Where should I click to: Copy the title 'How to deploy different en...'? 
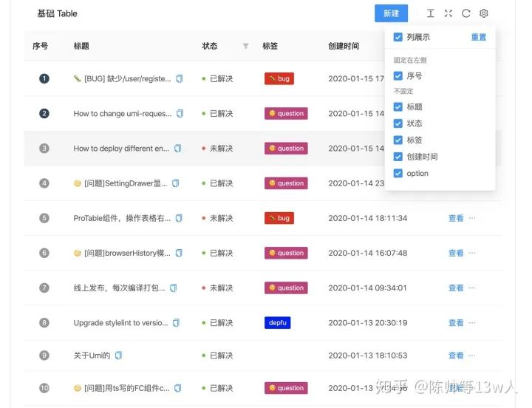(x=177, y=149)
